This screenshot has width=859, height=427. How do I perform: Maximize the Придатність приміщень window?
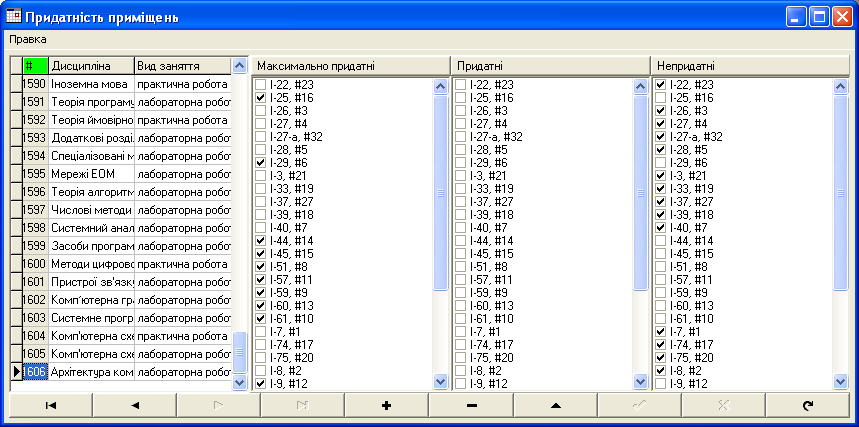tap(819, 17)
